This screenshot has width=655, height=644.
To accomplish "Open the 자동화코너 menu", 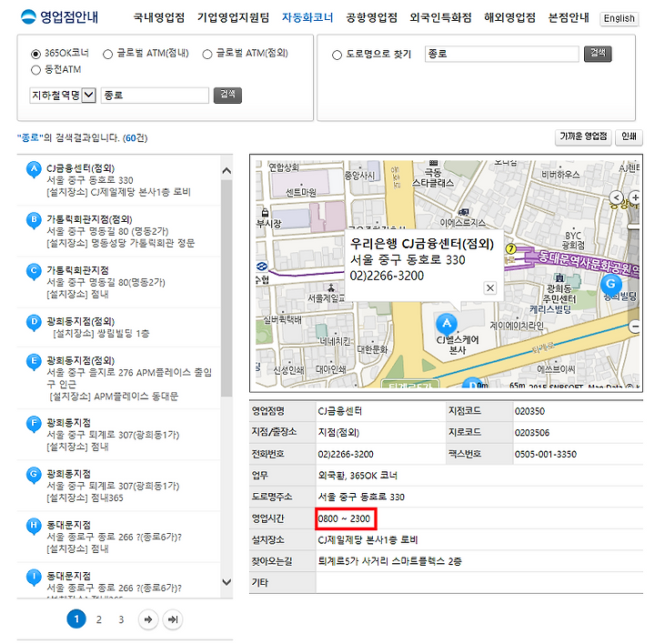I will (x=307, y=17).
